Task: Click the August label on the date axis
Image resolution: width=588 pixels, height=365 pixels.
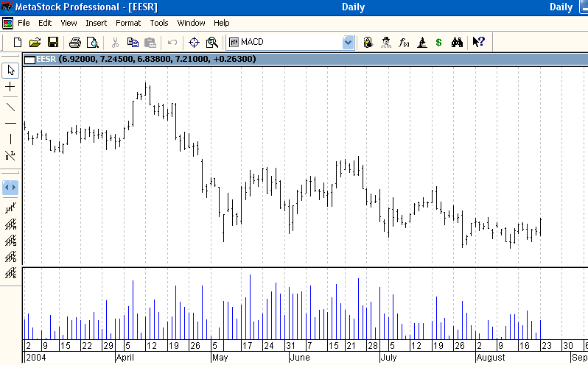Action: 491,358
